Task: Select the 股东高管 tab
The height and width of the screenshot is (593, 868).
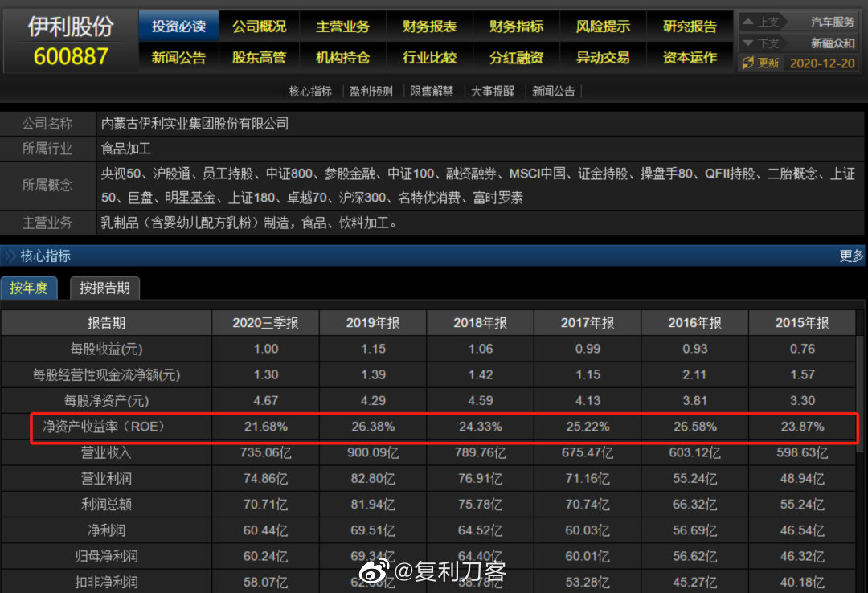Action: click(x=259, y=58)
